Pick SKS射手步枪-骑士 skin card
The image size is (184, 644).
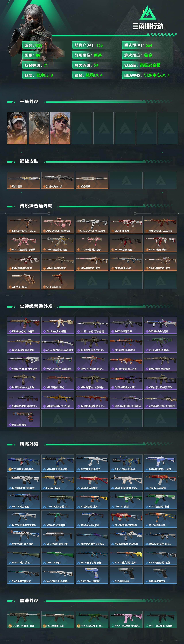point(126,262)
